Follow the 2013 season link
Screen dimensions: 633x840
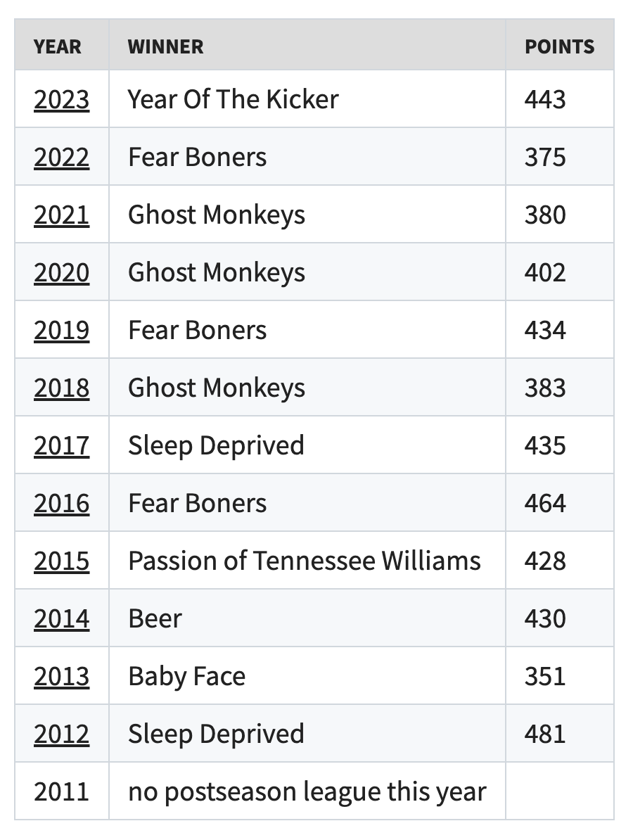62,676
